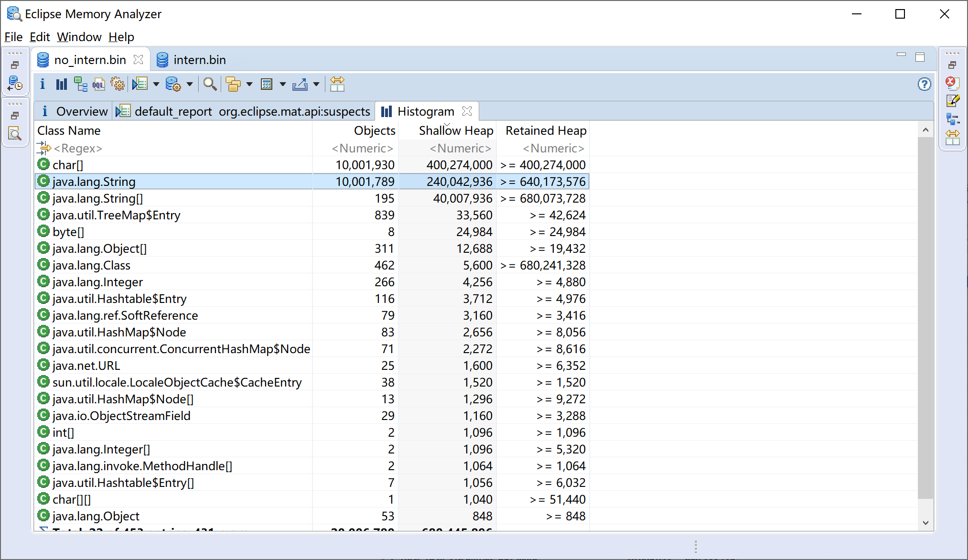Open the Inspector view icon in left sidebar
This screenshot has height=560, width=968.
click(x=15, y=133)
